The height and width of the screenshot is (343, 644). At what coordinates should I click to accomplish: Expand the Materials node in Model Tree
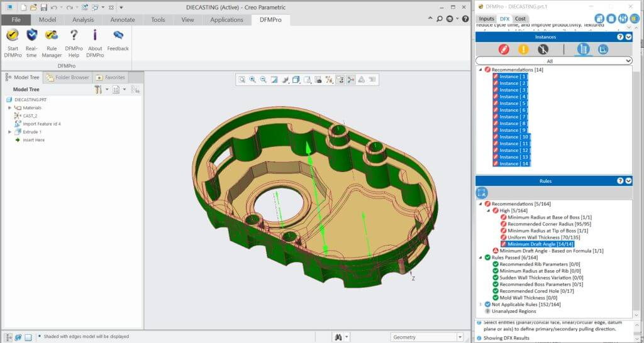(x=9, y=107)
